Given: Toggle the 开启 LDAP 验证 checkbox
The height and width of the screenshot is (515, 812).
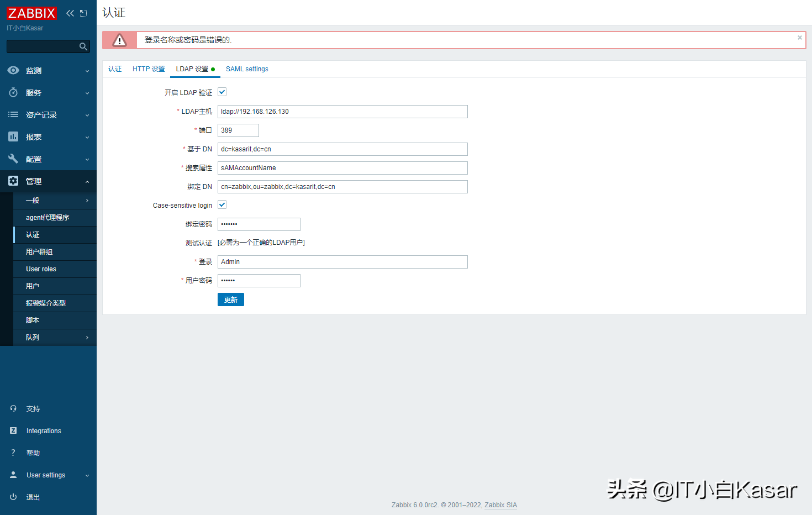Looking at the screenshot, I should click(222, 92).
